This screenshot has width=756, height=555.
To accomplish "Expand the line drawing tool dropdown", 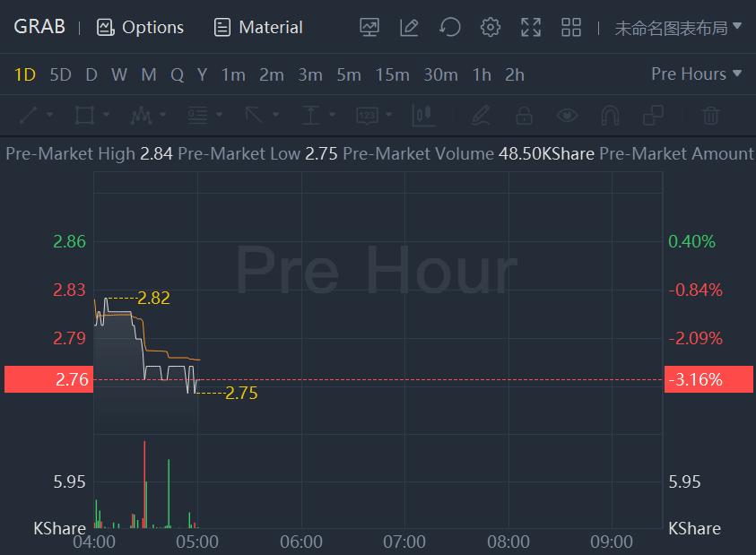I will click(x=49, y=115).
